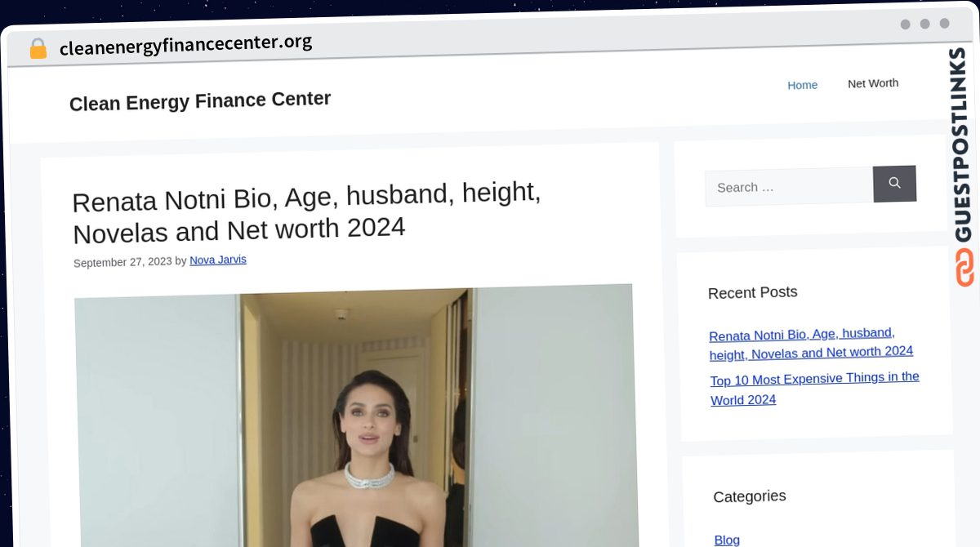Click the cleanenergyfinancecenter.org URL text
This screenshot has width=980, height=547.
pyautogui.click(x=185, y=45)
